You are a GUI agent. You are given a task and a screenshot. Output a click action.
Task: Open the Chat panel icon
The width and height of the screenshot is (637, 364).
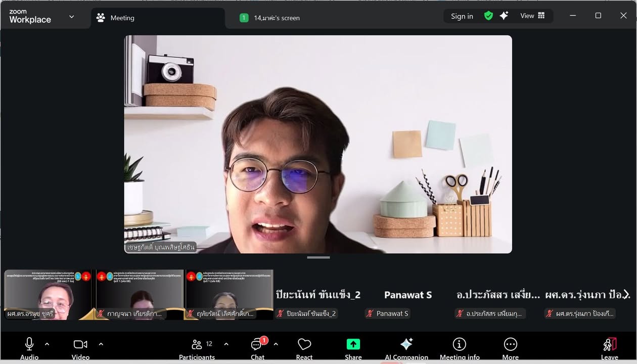coord(257,345)
